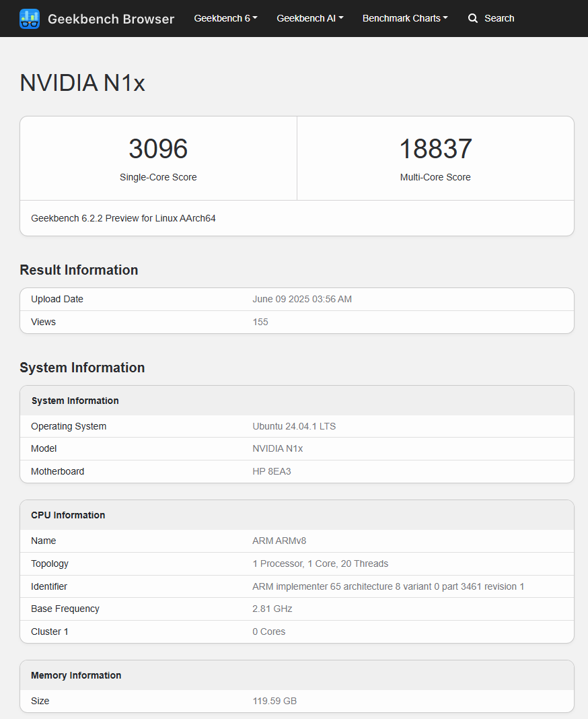Click the CPU Information panel header
Viewport: 588px width, 719px height.
click(68, 515)
